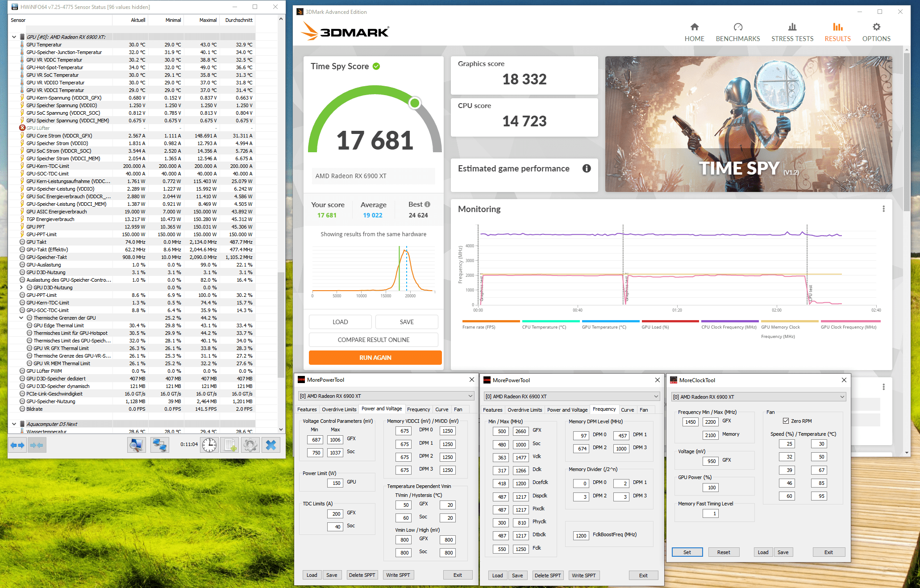The height and width of the screenshot is (588, 920).
Task: Click Frame rate (FPS) legend in Monitoring
Action: [x=479, y=327]
